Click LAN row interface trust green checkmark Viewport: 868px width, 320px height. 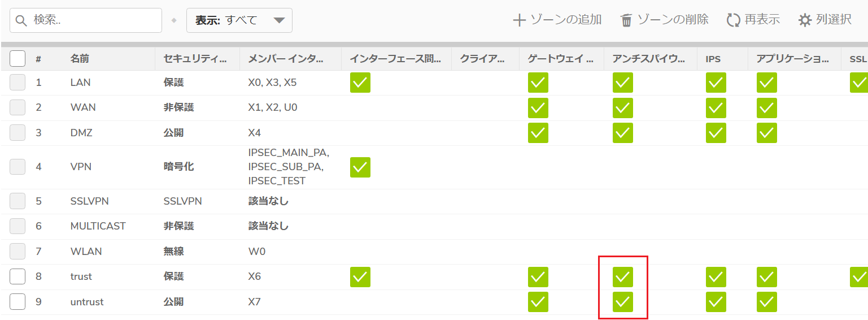(360, 83)
